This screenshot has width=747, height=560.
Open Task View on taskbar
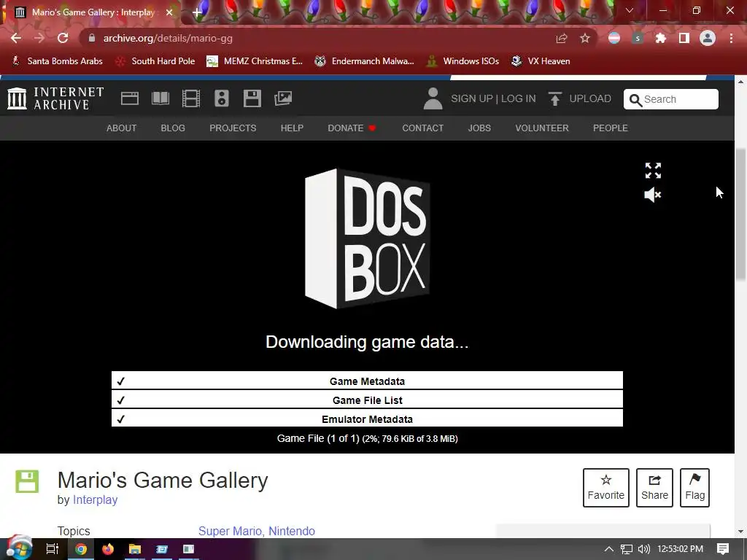(53, 549)
